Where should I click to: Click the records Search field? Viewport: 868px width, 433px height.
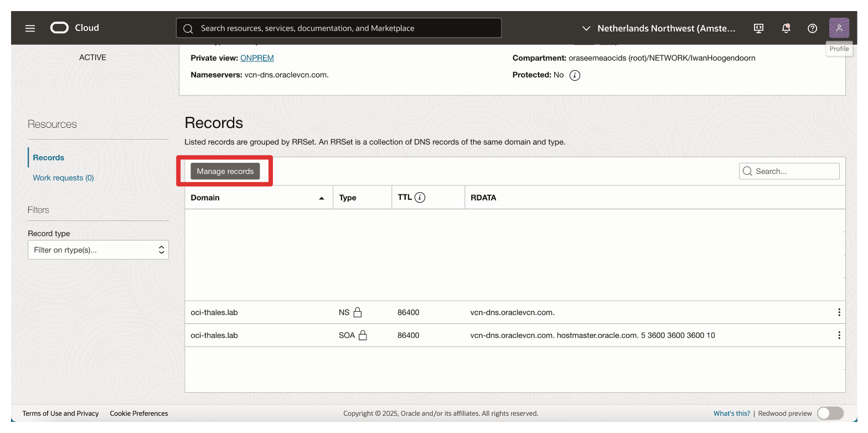coord(789,171)
